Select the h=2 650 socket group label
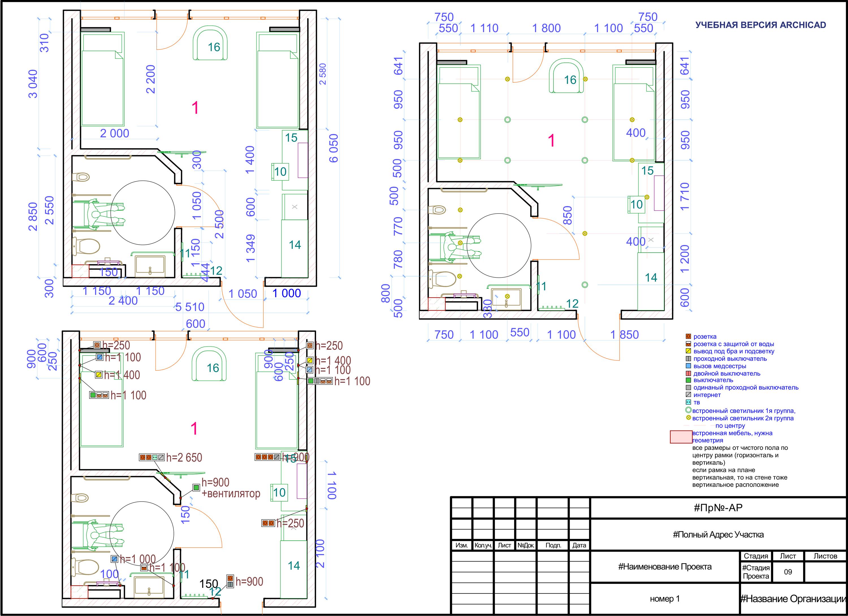 tap(184, 457)
